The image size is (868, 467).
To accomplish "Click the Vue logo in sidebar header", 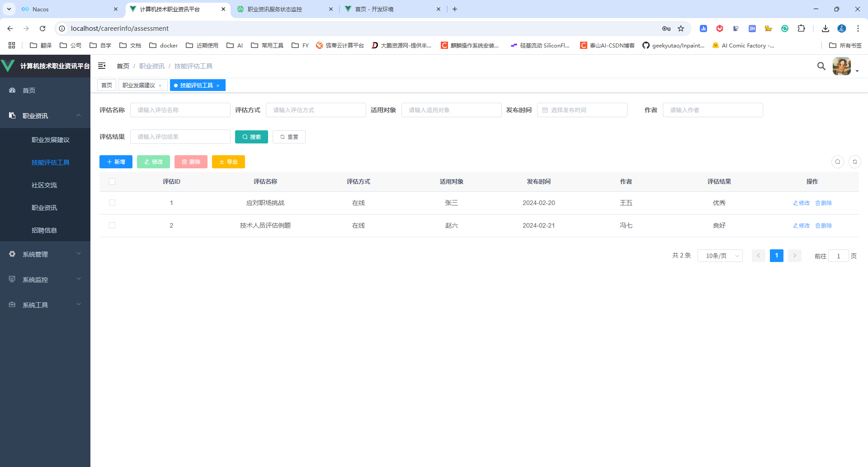I will 8,66.
